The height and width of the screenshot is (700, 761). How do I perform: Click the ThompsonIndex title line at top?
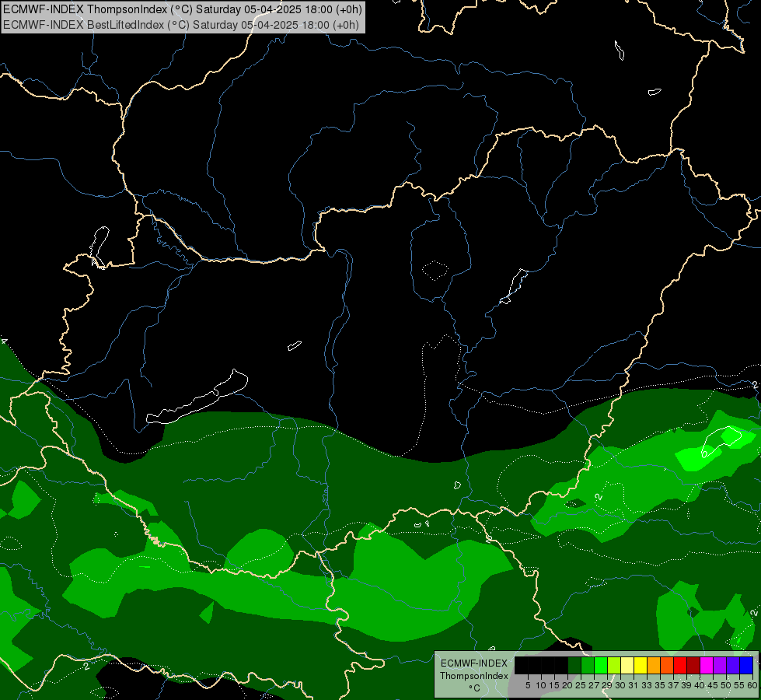183,9
